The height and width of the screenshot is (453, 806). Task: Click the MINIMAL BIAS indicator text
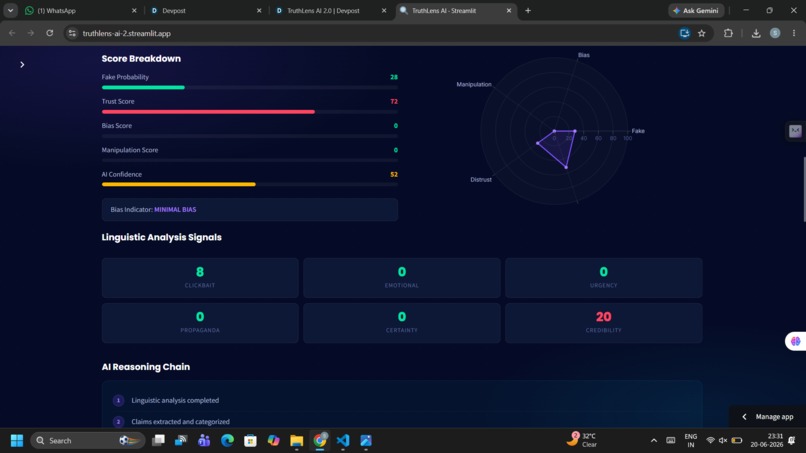tap(175, 209)
